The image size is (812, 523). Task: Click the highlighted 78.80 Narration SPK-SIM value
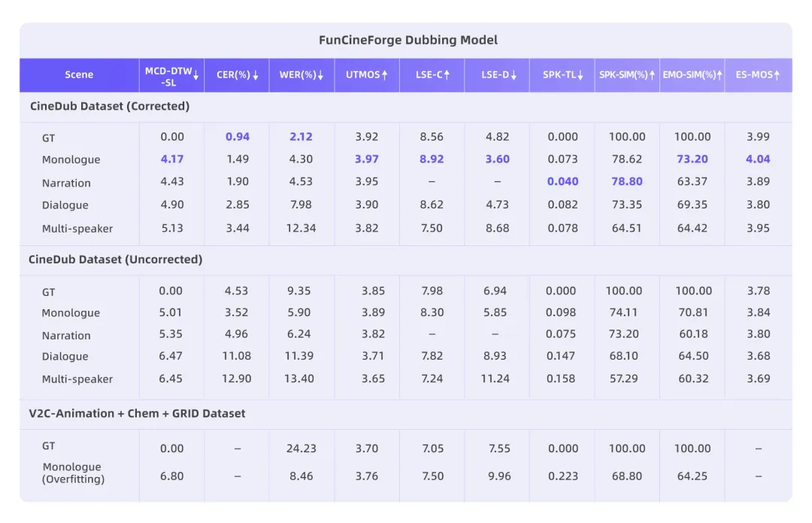click(627, 182)
